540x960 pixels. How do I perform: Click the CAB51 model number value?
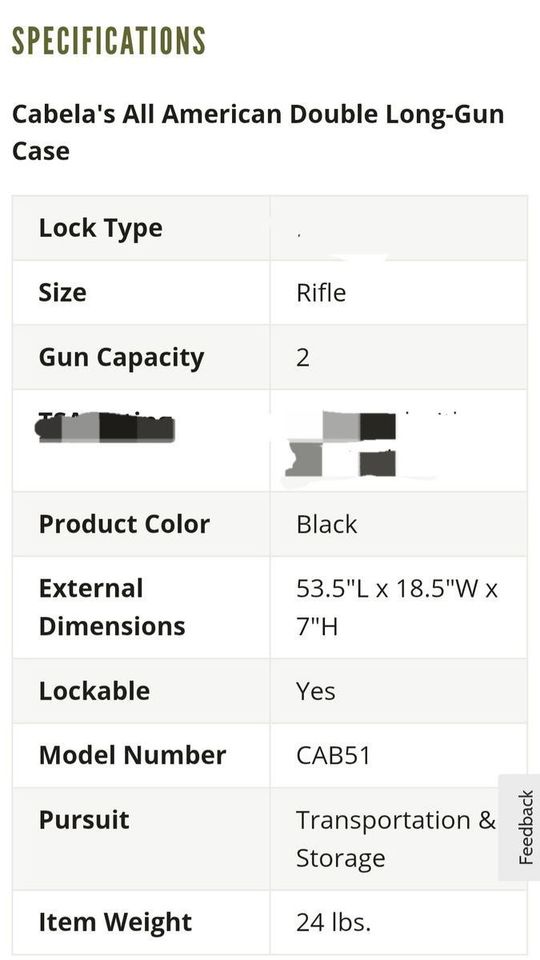334,756
